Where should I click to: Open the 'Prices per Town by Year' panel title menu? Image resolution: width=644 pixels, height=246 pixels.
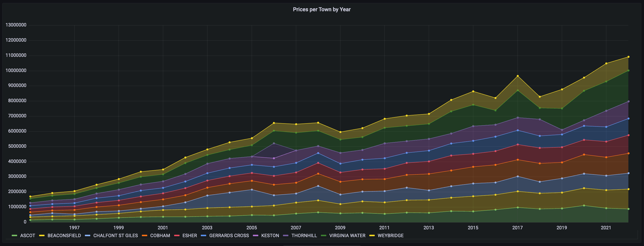pyautogui.click(x=321, y=10)
